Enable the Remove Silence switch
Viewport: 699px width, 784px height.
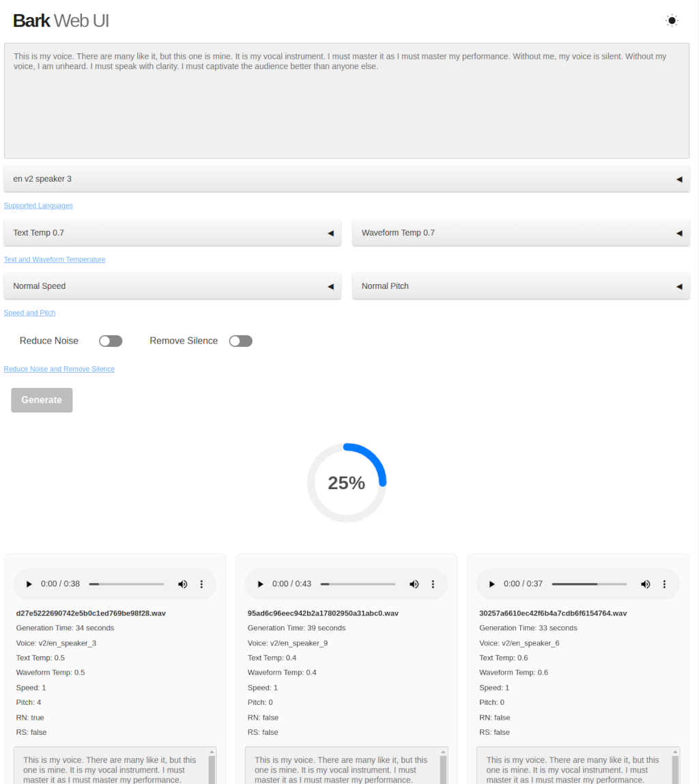click(x=241, y=341)
